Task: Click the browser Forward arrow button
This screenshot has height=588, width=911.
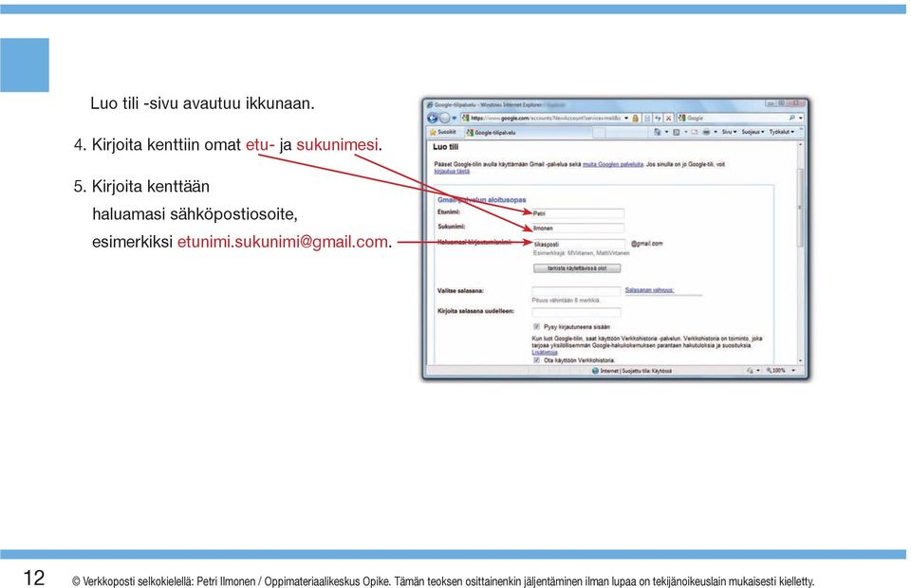Action: (444, 118)
